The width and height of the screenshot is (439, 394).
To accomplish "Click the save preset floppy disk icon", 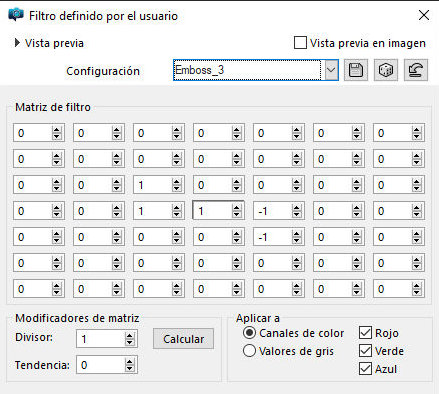I will pyautogui.click(x=356, y=70).
